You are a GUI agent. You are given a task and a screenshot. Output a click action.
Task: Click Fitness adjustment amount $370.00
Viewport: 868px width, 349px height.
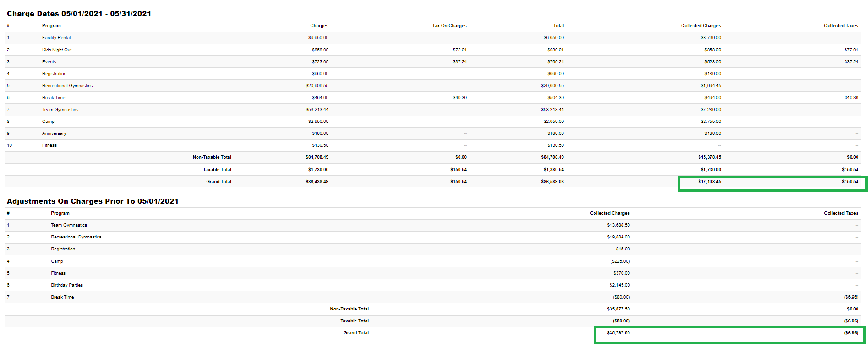click(x=622, y=273)
